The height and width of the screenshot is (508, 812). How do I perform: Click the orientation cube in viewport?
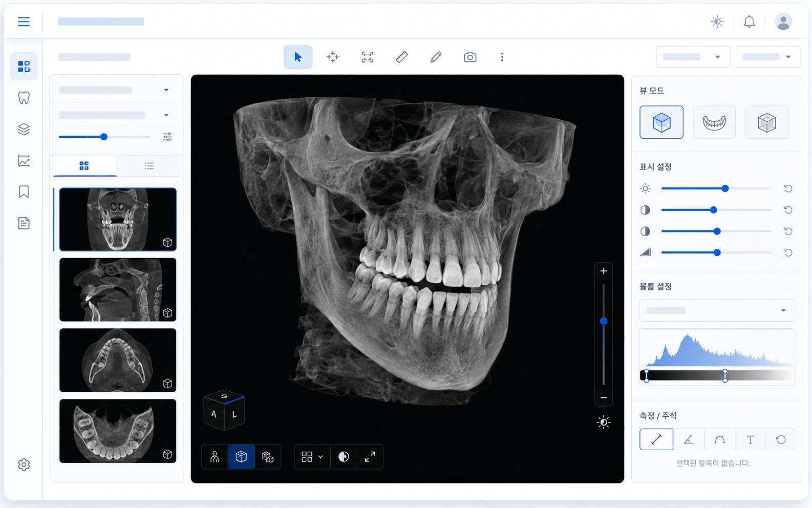(x=224, y=410)
